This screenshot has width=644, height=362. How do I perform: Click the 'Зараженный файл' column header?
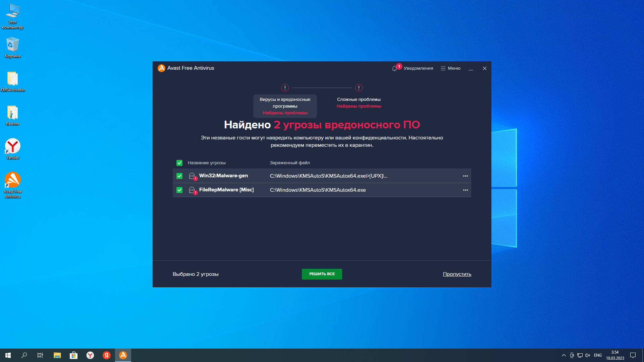(x=290, y=163)
